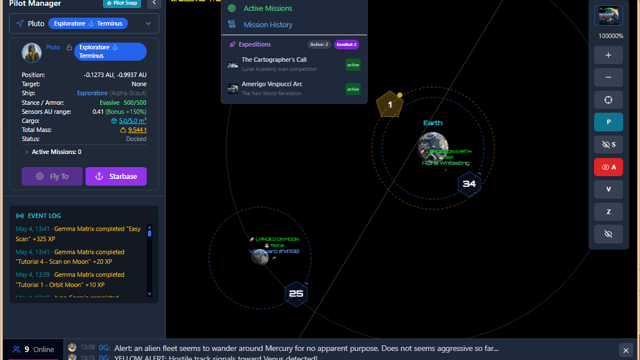Click the Fly To button
640x360 pixels.
(x=52, y=176)
